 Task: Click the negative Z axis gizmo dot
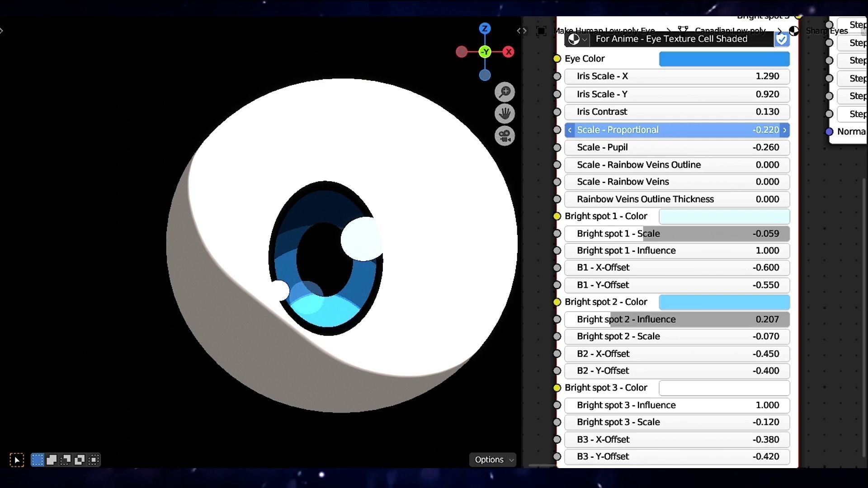pyautogui.click(x=485, y=75)
